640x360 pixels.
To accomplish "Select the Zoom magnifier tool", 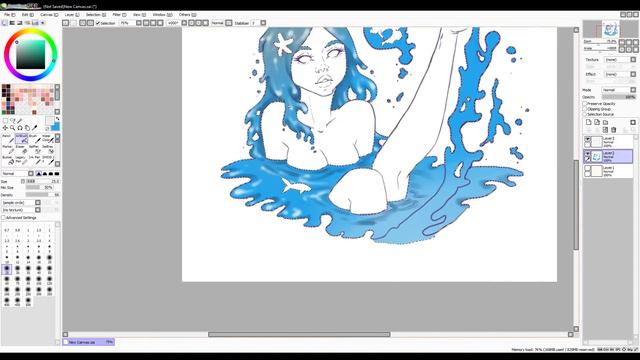I will [13, 128].
